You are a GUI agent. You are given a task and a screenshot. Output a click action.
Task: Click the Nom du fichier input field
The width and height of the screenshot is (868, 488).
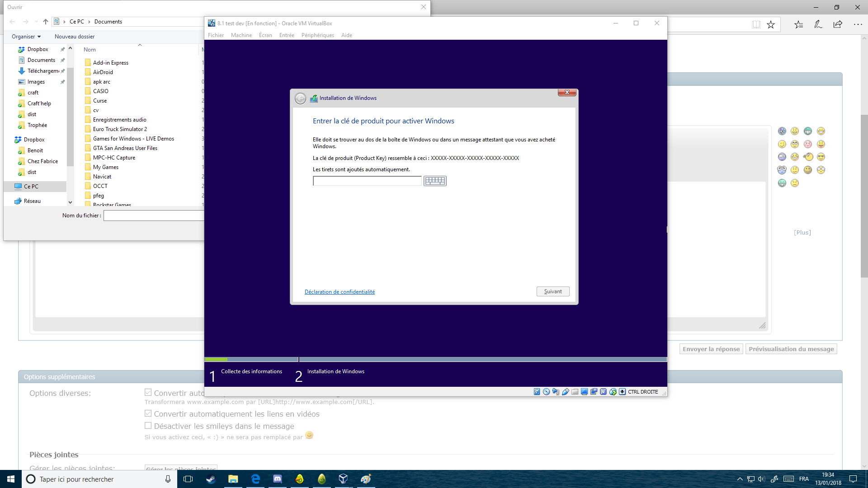[x=154, y=216]
